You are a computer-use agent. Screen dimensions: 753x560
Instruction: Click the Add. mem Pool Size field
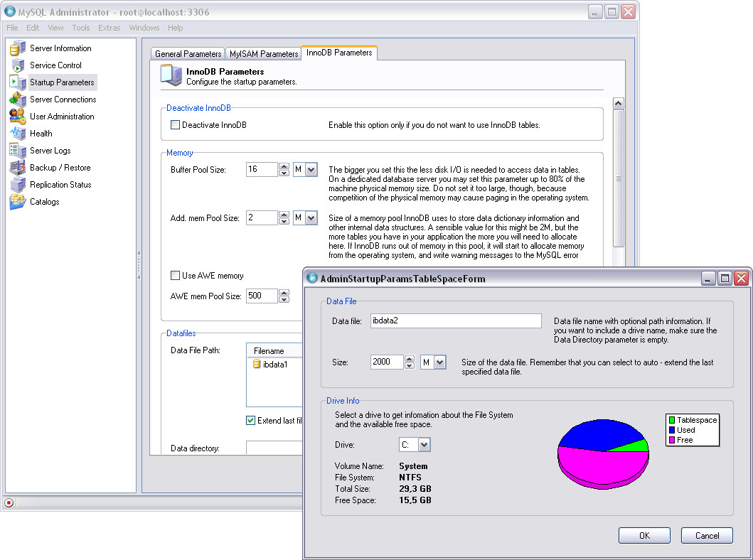coord(262,218)
